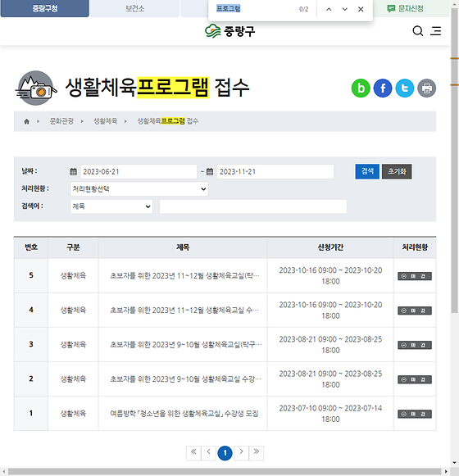Screen dimensions: 459x476
Task: Share page via green Band icon
Action: pos(361,88)
